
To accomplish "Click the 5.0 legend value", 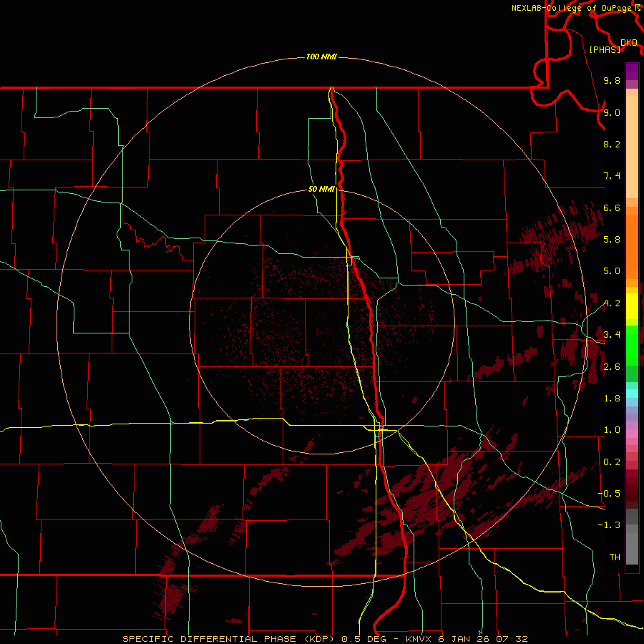I will point(612,271).
